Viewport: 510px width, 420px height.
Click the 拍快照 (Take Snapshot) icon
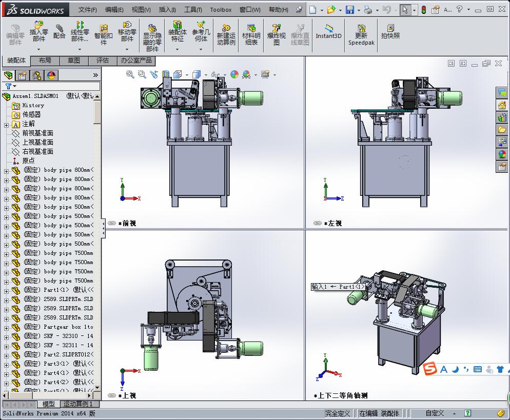click(x=390, y=31)
